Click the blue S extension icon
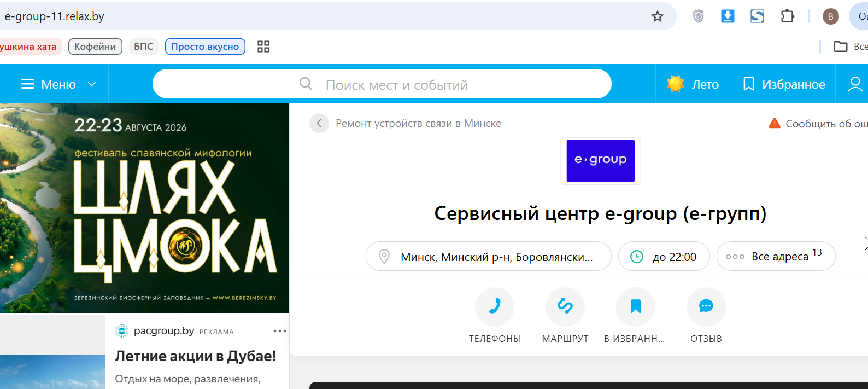The image size is (868, 389). [x=757, y=16]
